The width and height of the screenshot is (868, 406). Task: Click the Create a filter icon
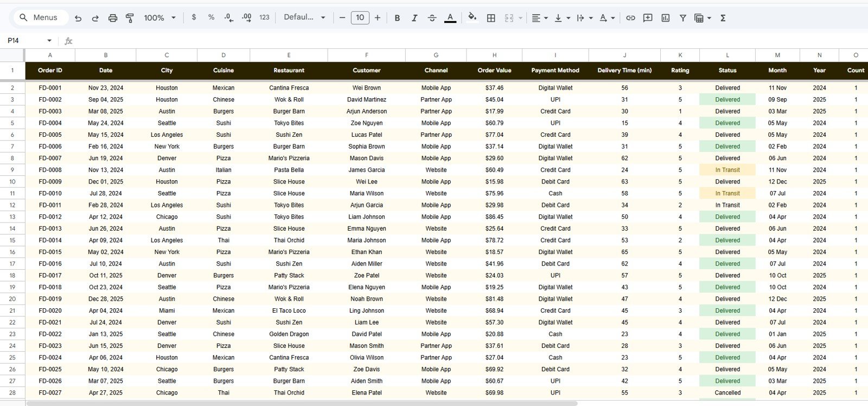pyautogui.click(x=682, y=18)
